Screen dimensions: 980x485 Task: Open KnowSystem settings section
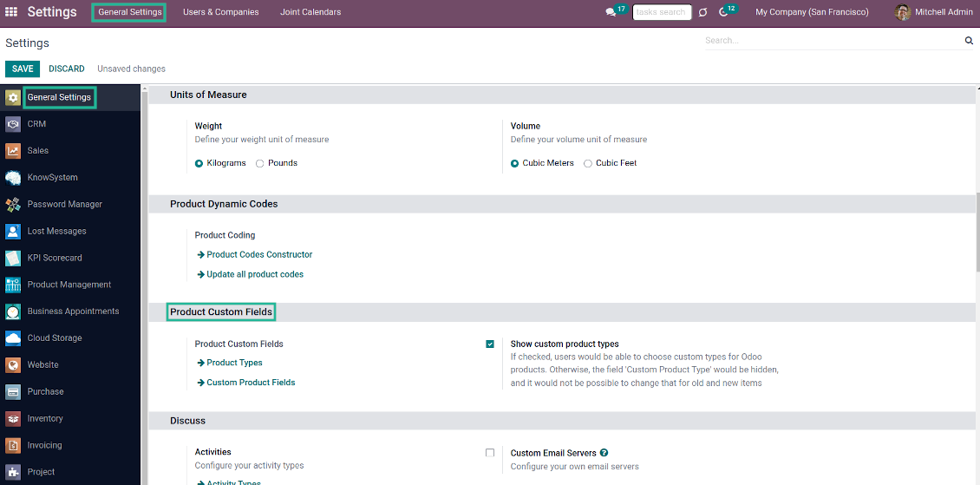52,178
